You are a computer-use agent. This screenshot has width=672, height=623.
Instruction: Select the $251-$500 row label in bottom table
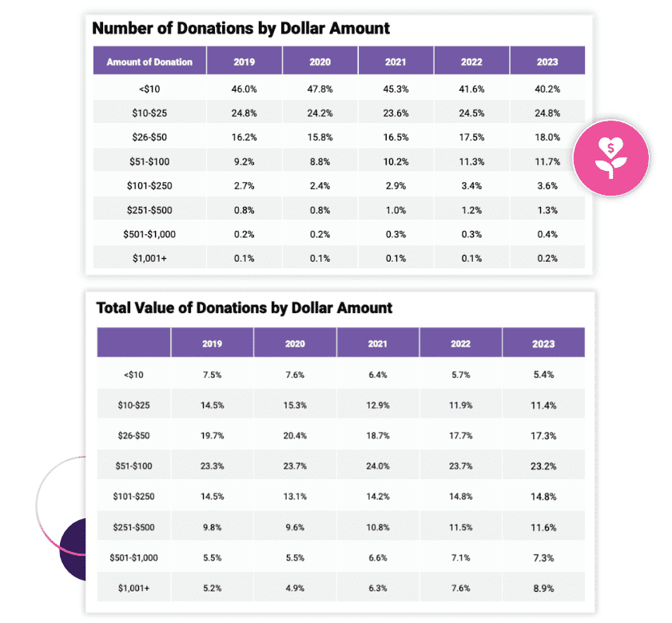133,526
